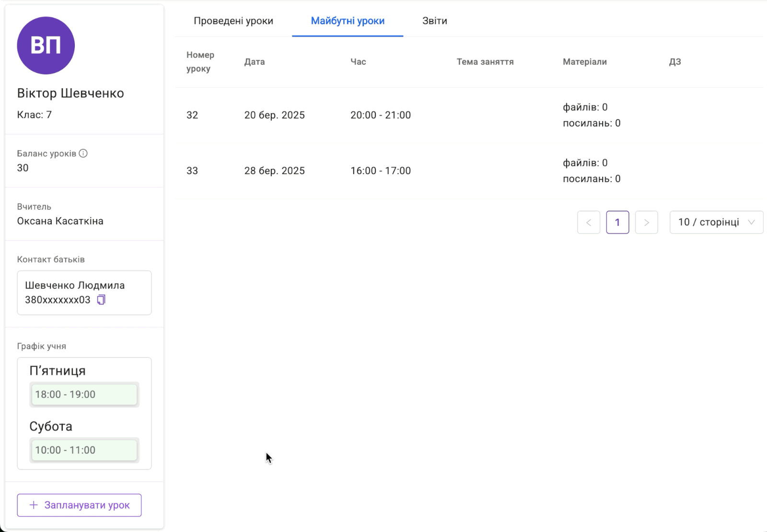The width and height of the screenshot is (767, 532).
Task: Click the Дата column header
Action: click(x=255, y=62)
